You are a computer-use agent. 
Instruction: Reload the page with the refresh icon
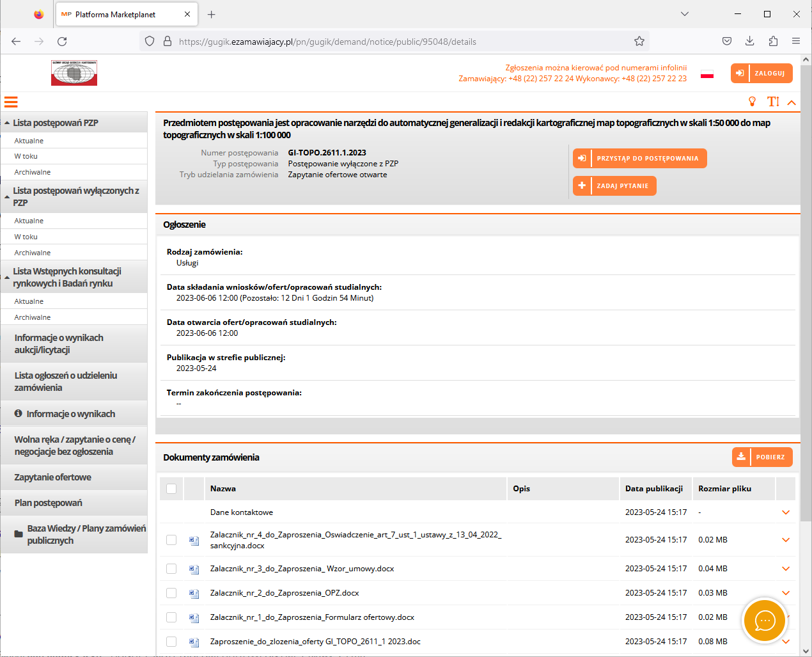pyautogui.click(x=62, y=42)
